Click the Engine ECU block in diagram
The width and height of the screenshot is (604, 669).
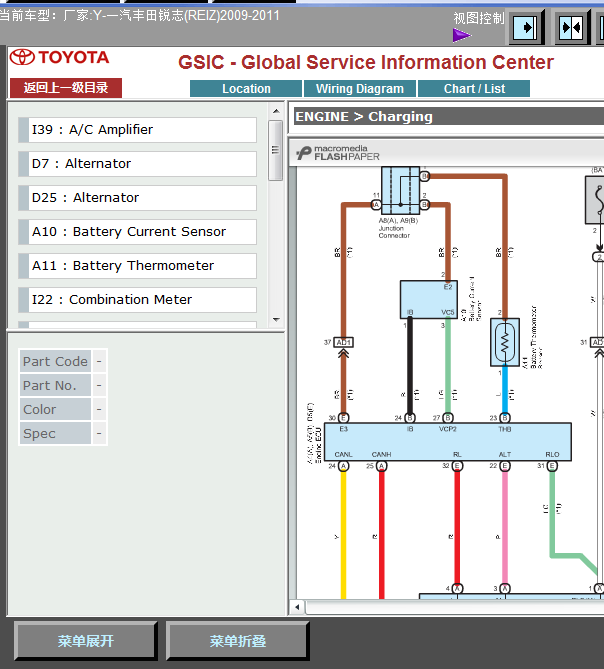(447, 442)
